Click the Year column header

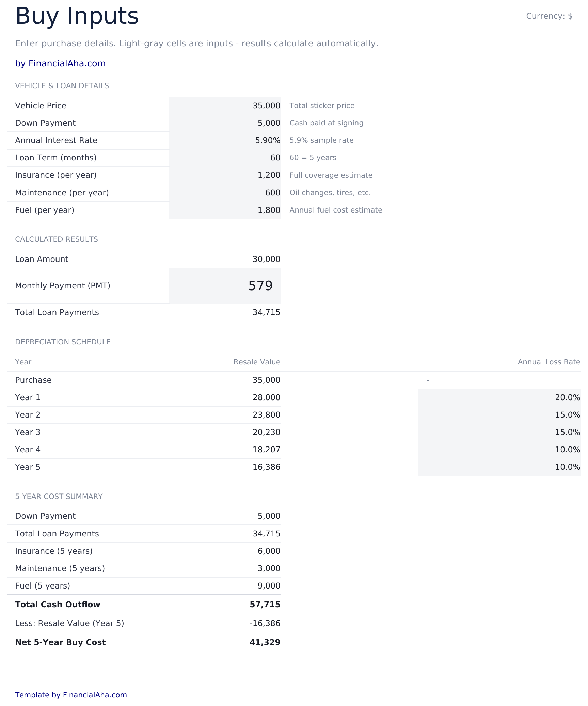coord(23,362)
